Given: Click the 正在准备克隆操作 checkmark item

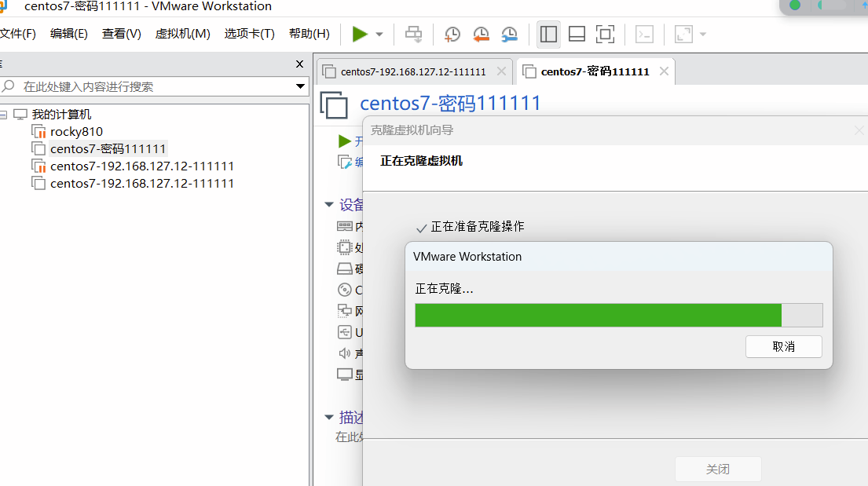Looking at the screenshot, I should pyautogui.click(x=470, y=226).
